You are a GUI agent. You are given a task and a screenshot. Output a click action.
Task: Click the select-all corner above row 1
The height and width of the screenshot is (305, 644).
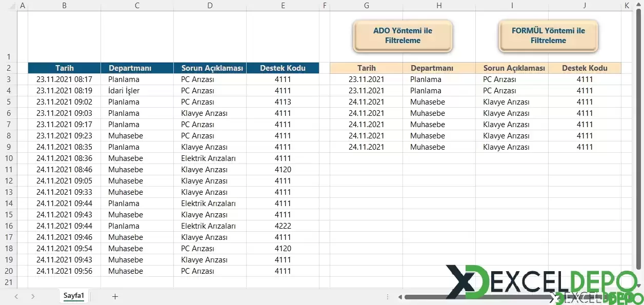[8, 6]
